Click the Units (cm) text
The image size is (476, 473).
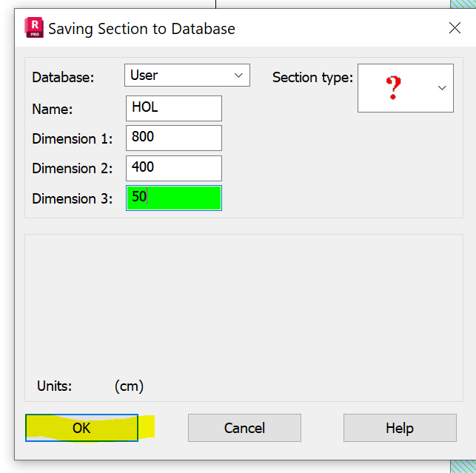129,386
